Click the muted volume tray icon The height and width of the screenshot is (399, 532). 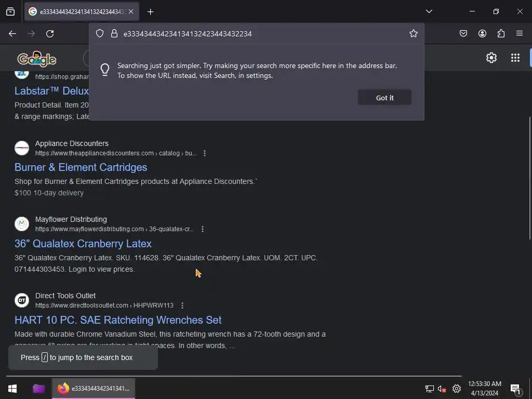click(442, 389)
